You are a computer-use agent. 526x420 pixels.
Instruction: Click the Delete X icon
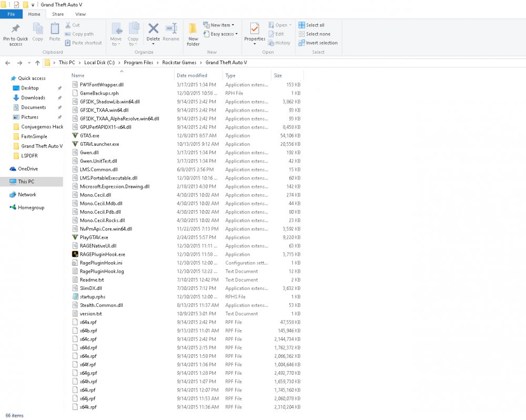153,28
